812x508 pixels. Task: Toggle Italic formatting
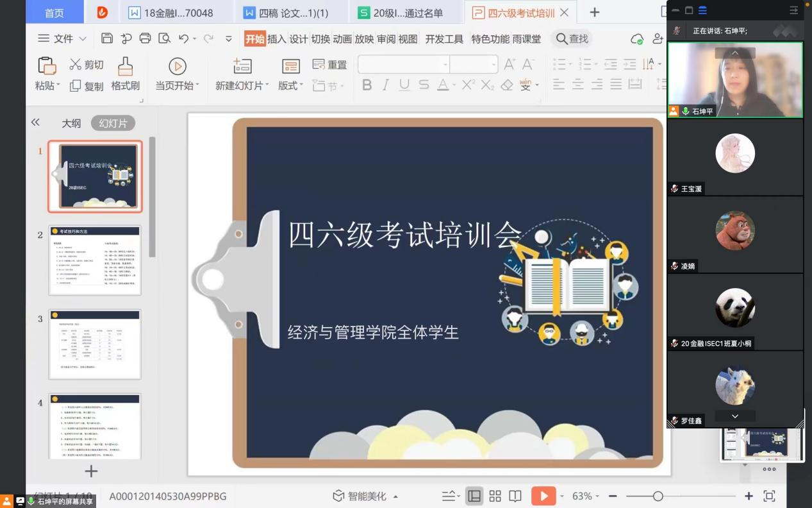coord(385,85)
